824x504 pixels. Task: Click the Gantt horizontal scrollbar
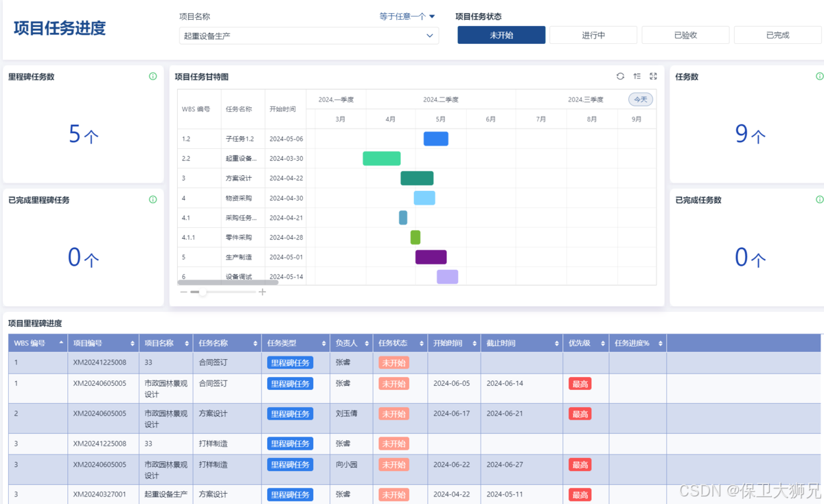[228, 282]
